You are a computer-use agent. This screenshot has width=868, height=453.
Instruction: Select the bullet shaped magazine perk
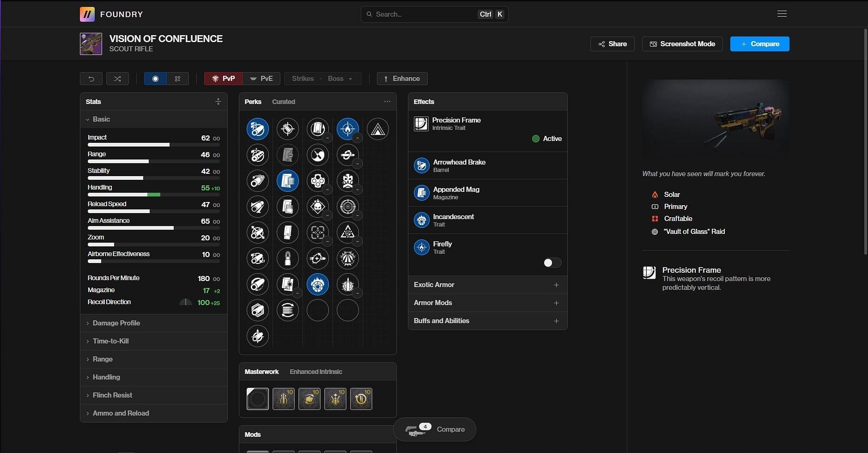(x=288, y=258)
